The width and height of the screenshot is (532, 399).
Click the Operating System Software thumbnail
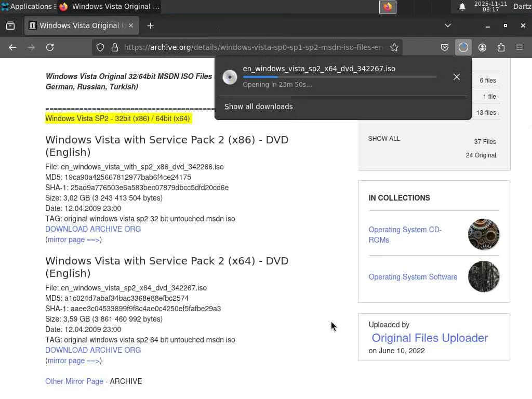click(484, 276)
